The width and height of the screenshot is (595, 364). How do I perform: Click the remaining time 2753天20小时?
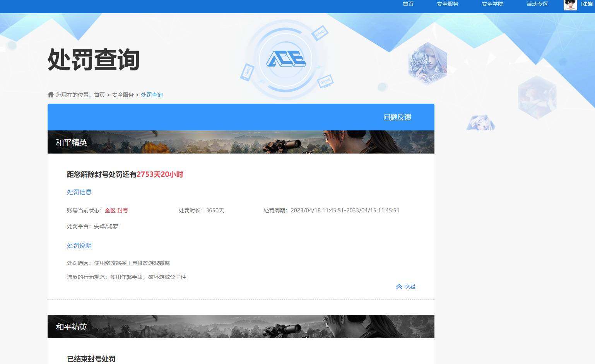[160, 174]
